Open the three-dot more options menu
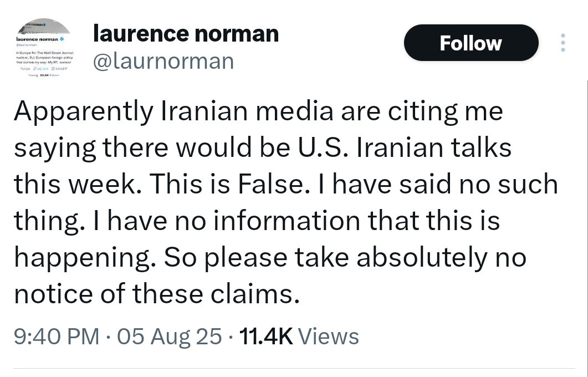This screenshot has height=377, width=588. [563, 43]
